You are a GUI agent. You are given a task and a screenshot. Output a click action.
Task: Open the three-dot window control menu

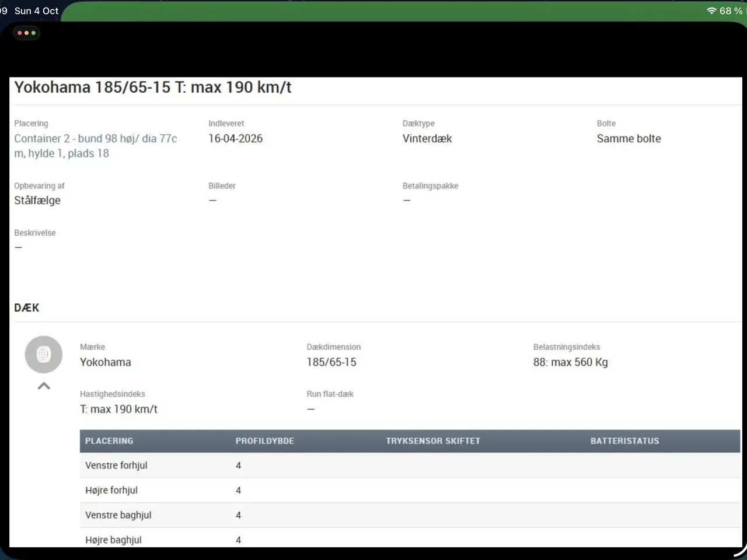26,33
